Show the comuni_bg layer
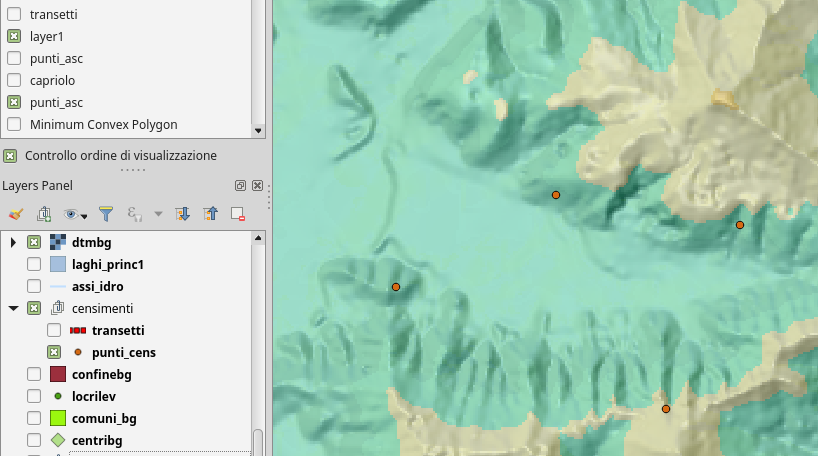Viewport: 818px width, 456px height. coord(34,418)
